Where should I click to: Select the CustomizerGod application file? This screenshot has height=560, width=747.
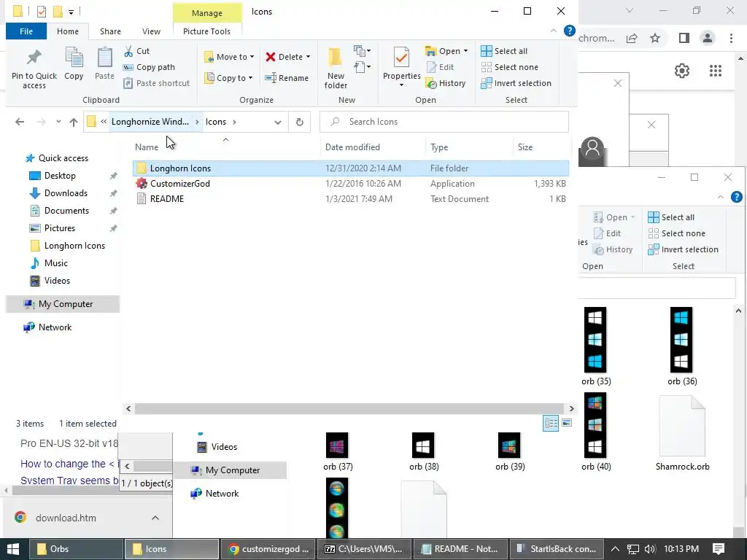point(351,183)
